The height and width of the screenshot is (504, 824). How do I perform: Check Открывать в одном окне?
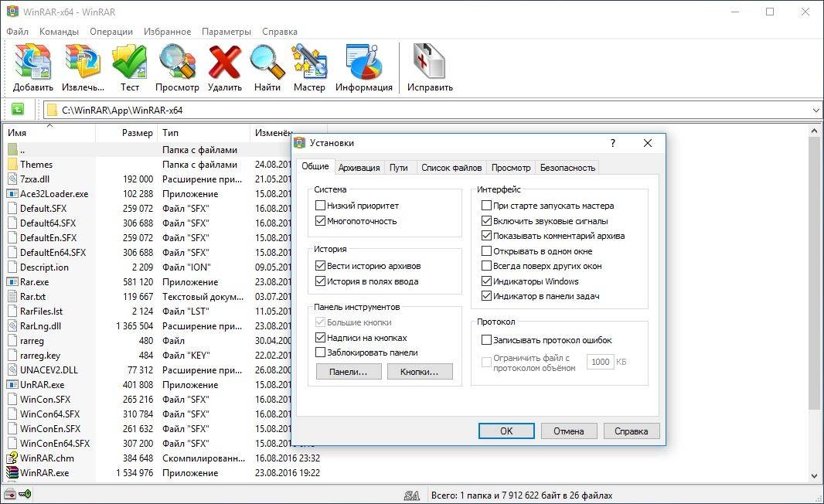point(487,250)
